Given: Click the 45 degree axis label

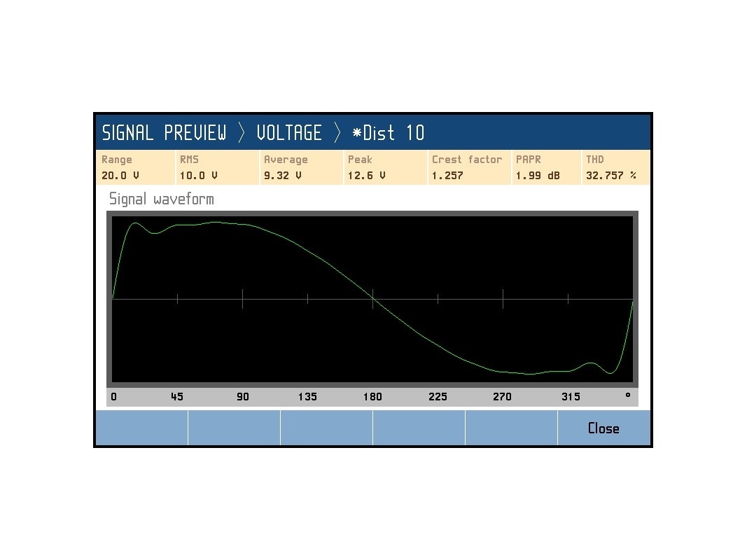Looking at the screenshot, I should coord(176,397).
